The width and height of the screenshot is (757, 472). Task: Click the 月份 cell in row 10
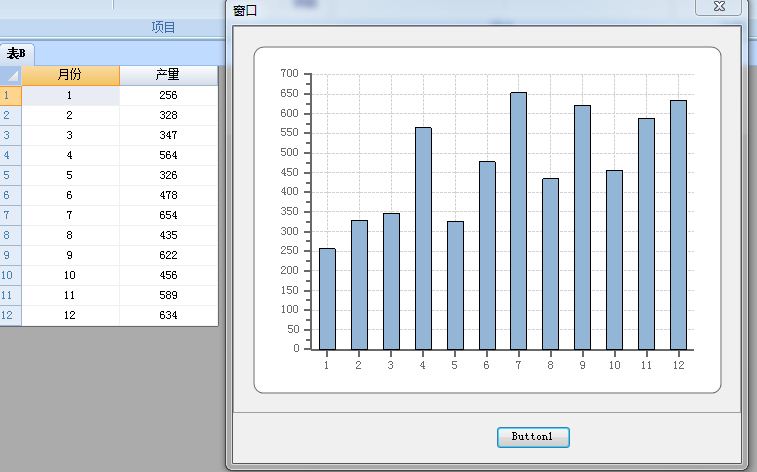coord(70,276)
